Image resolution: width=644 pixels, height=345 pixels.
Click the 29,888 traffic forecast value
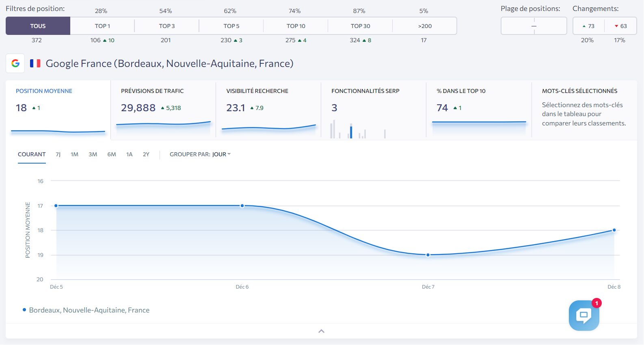138,108
